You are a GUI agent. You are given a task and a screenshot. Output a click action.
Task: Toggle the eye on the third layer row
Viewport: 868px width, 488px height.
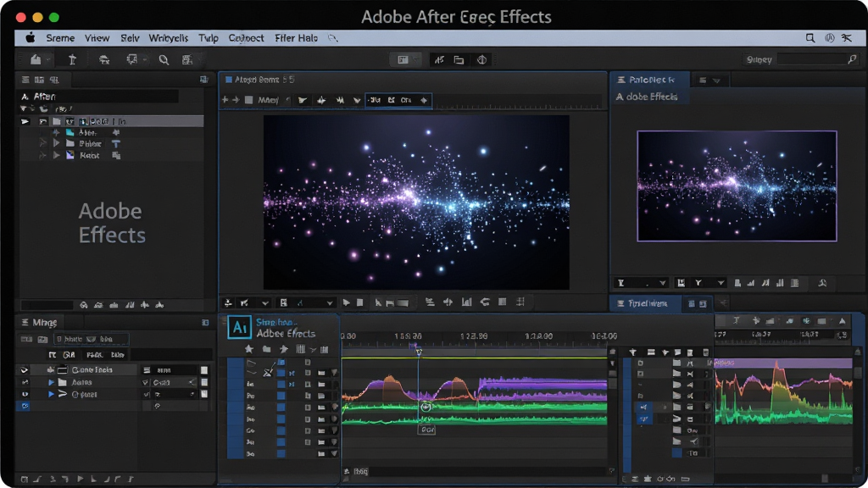point(25,395)
